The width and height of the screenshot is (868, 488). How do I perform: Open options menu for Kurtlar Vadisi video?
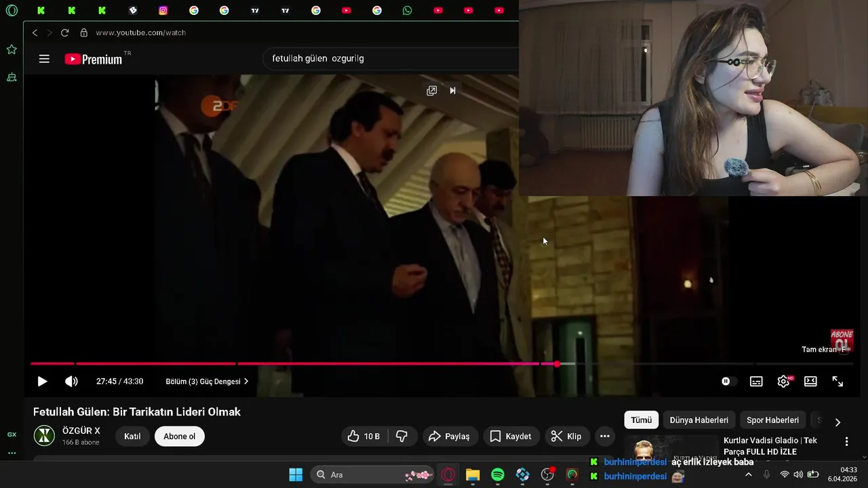coord(846,441)
